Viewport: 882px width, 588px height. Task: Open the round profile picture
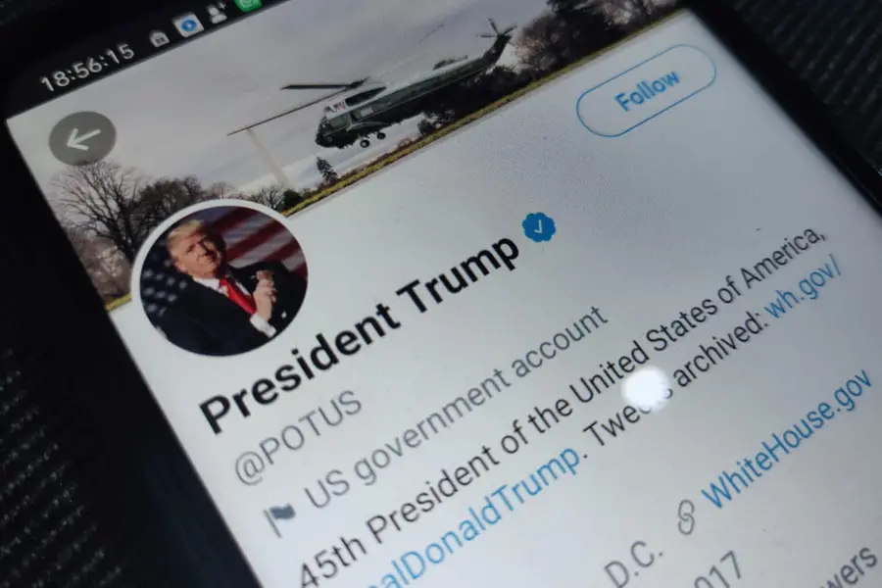tap(223, 279)
